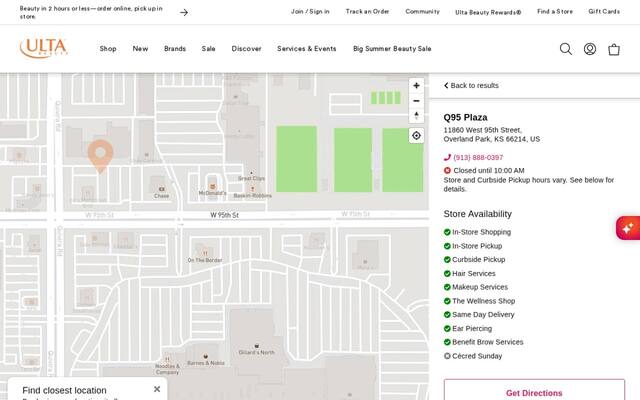The image size is (640, 400).
Task: Reset map compass bearing to north
Action: 416,116
